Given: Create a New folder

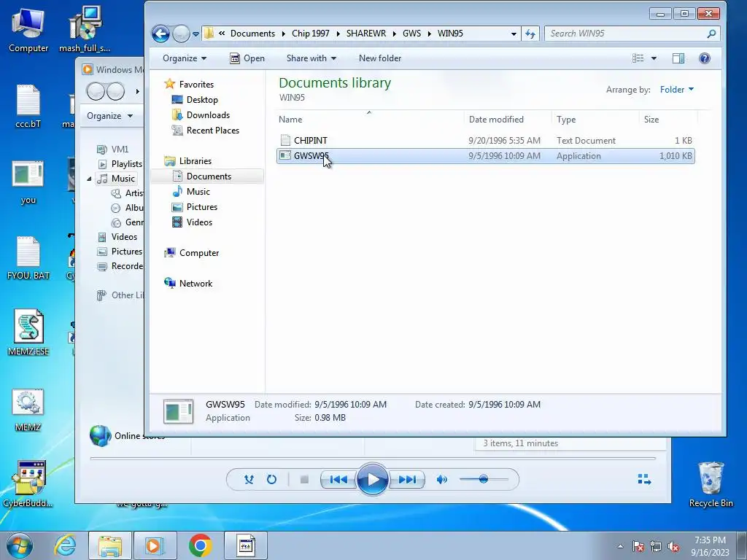Looking at the screenshot, I should pos(379,58).
